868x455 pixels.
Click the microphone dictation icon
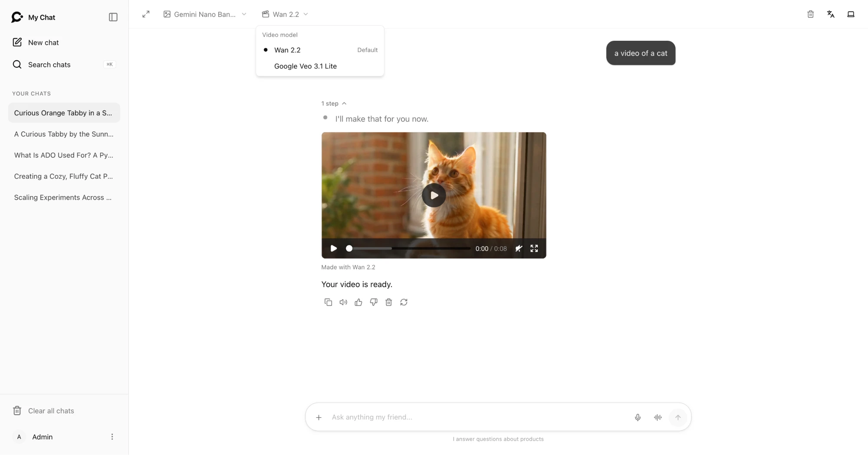pyautogui.click(x=638, y=417)
